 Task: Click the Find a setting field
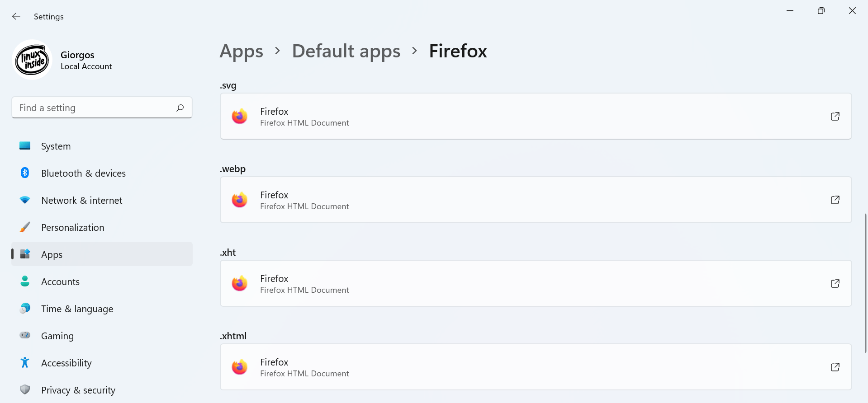pyautogui.click(x=102, y=108)
